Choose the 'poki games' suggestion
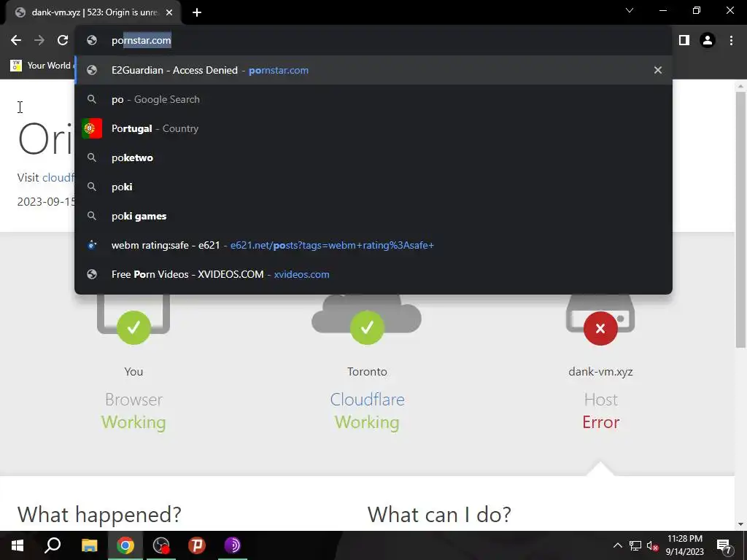Viewport: 747px width, 560px height. pos(373,216)
